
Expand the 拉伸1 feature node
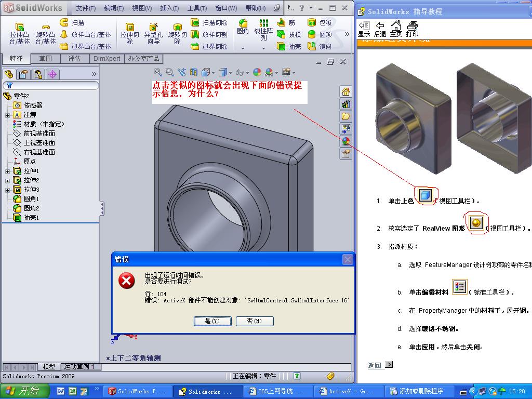6,171
